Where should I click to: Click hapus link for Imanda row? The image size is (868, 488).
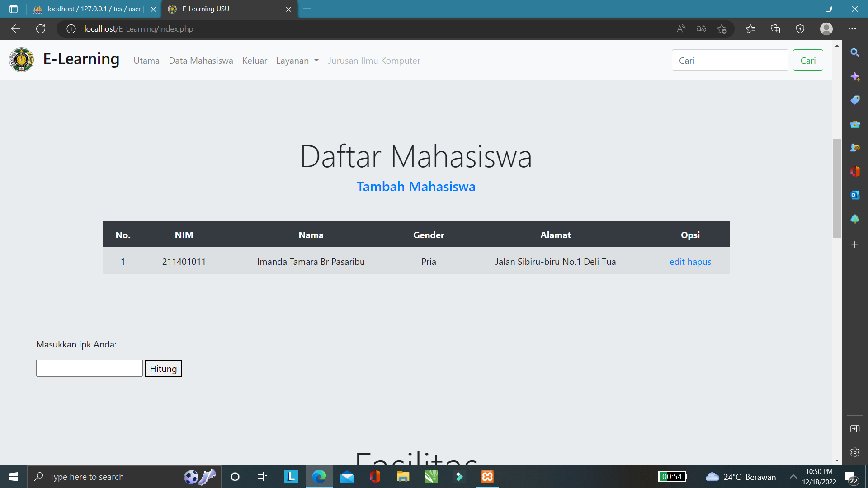(699, 262)
